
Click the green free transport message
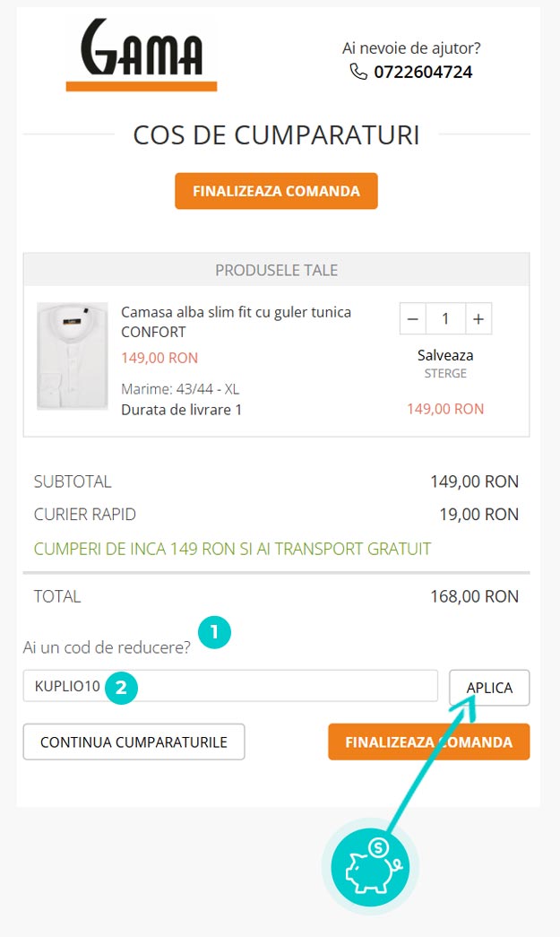(x=232, y=549)
